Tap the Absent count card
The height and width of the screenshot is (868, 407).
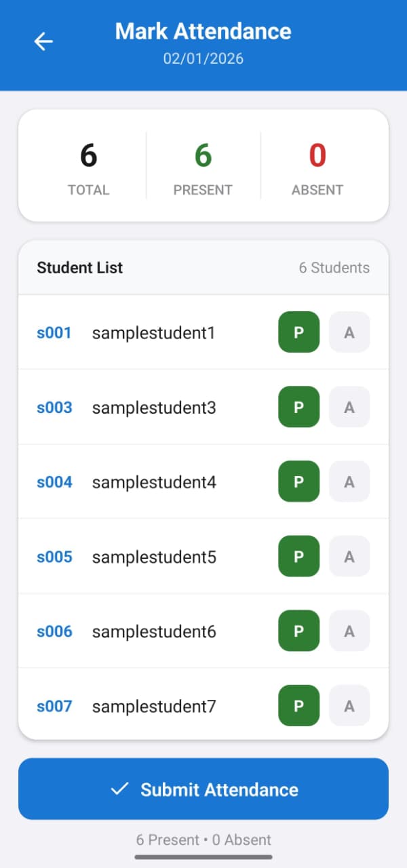click(x=317, y=166)
